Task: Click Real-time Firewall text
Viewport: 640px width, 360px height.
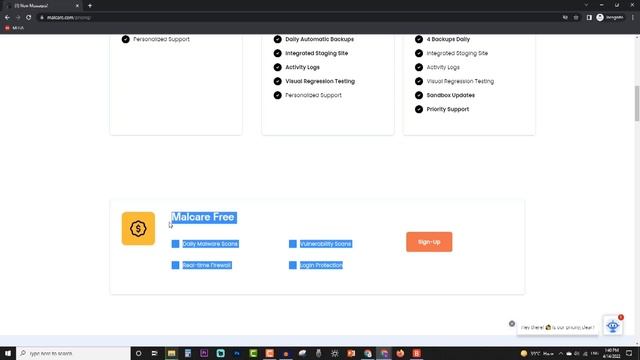Action: point(207,265)
